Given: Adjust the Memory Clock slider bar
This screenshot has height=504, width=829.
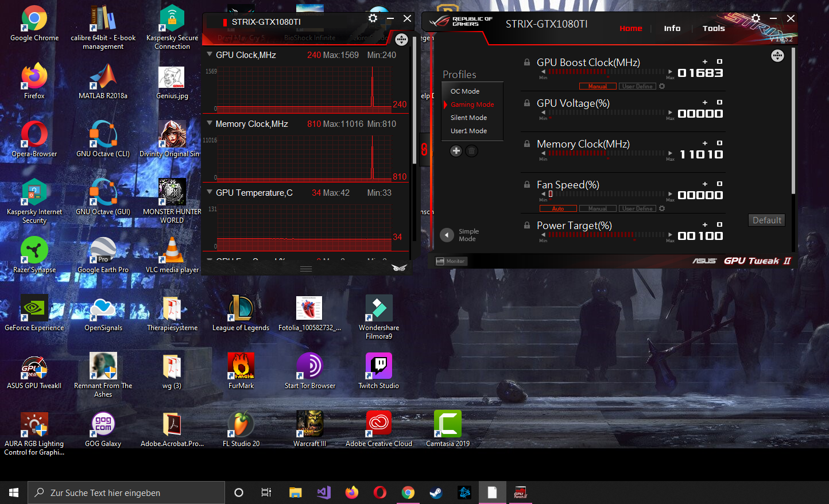Looking at the screenshot, I should point(606,153).
